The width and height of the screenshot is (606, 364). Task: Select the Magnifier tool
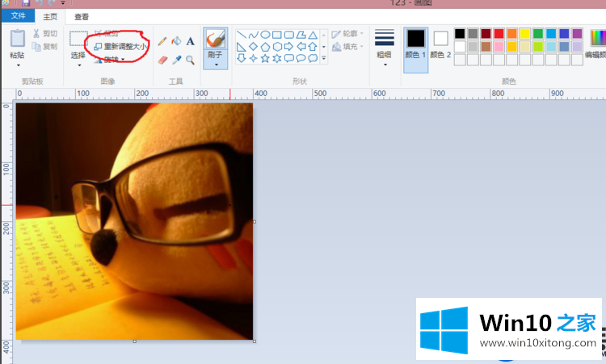click(190, 60)
